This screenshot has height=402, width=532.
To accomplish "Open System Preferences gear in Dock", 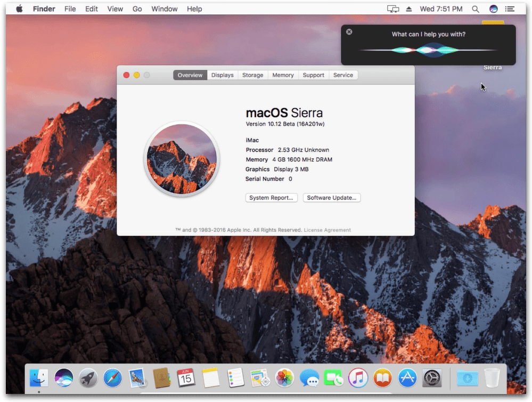I will pos(432,378).
